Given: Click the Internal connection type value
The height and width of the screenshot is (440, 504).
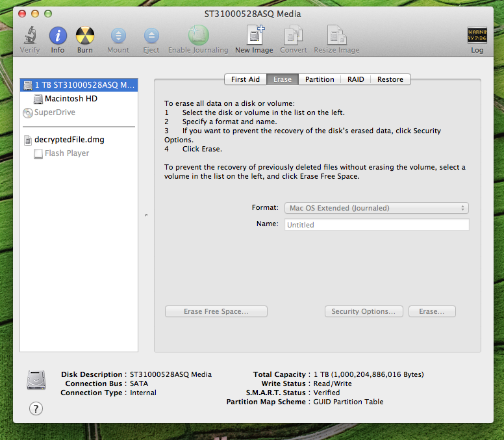Looking at the screenshot, I should [143, 393].
